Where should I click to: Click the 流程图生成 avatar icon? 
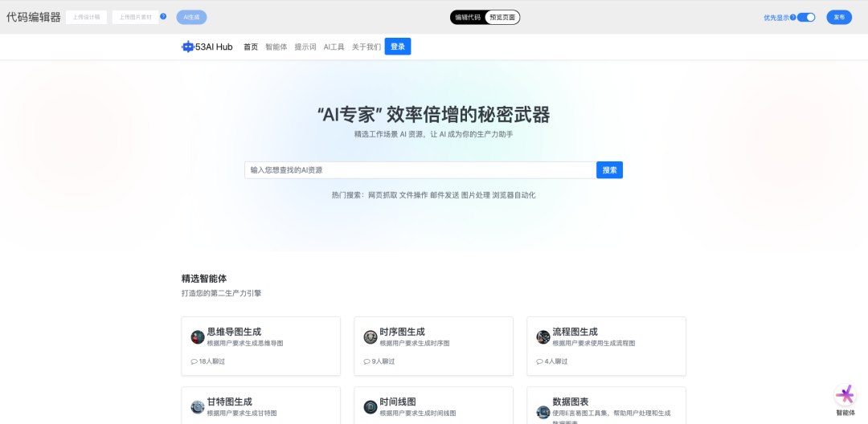coord(543,337)
